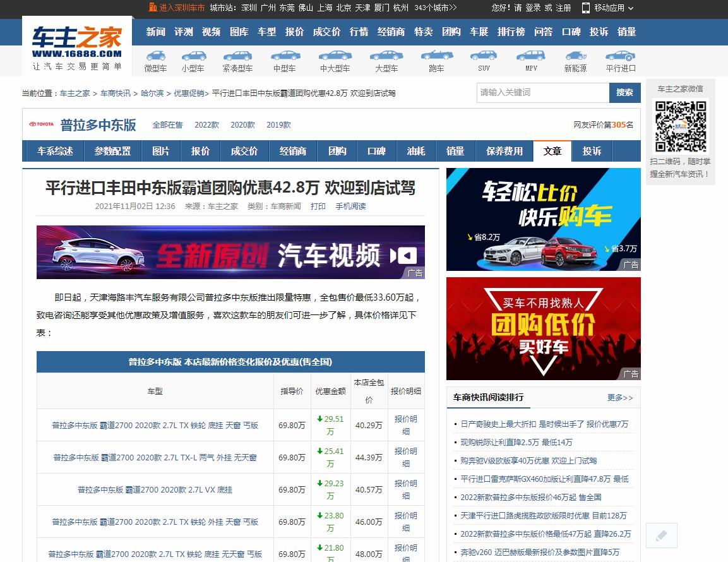Read 购奔驰V级欧版享40万优惠 article

pyautogui.click(x=528, y=461)
